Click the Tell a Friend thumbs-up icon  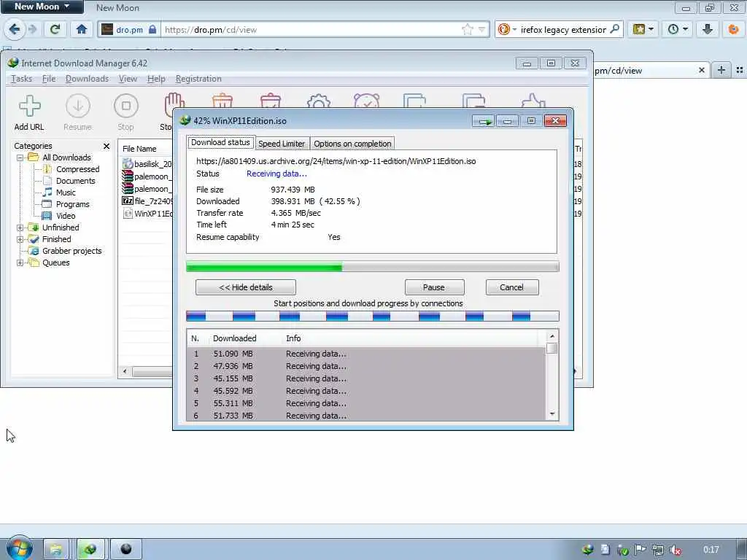pyautogui.click(x=533, y=101)
